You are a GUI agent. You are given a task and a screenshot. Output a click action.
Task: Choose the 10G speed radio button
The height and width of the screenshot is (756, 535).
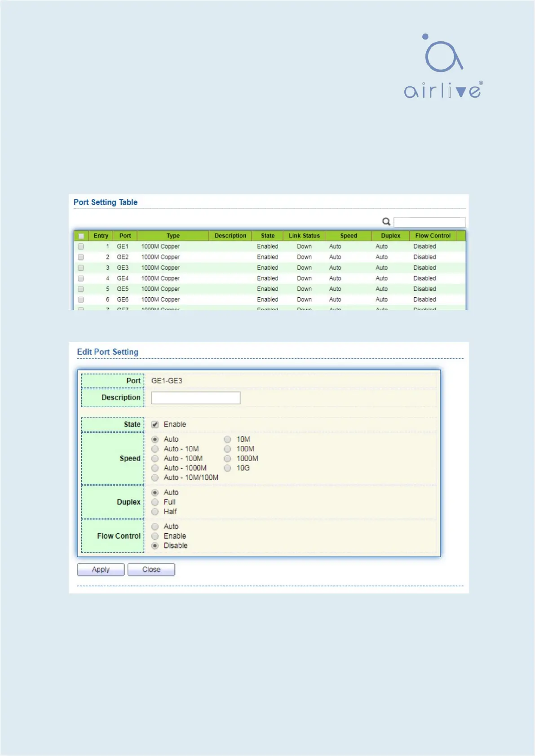[x=228, y=468]
